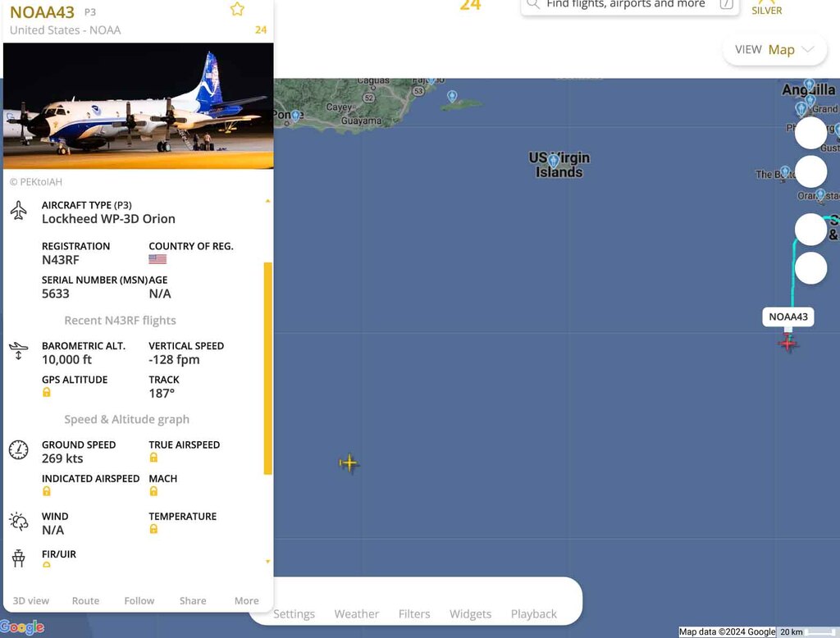This screenshot has width=840, height=638.
Task: Click the 269 kts ground speed value
Action: click(62, 458)
